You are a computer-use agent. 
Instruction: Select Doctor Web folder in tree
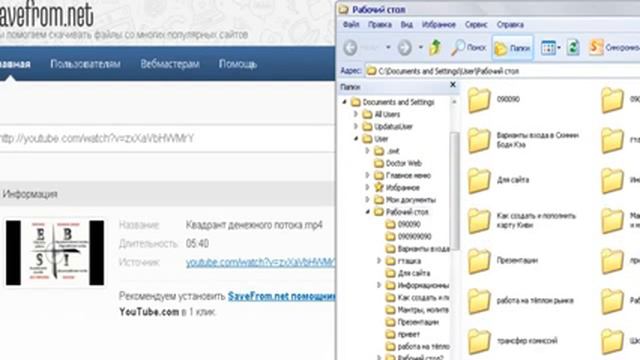click(x=398, y=163)
